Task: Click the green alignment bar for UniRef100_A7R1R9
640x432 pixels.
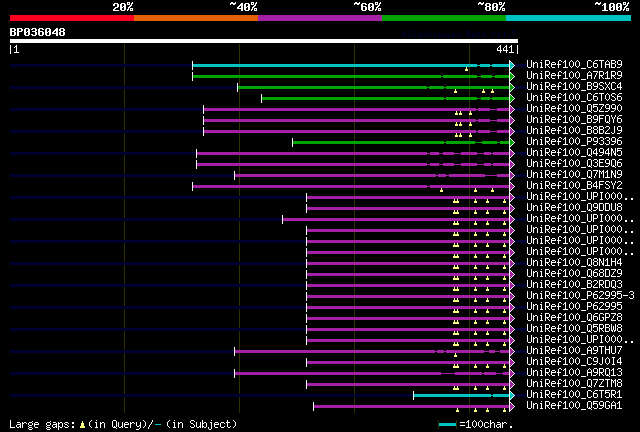Action: 351,76
